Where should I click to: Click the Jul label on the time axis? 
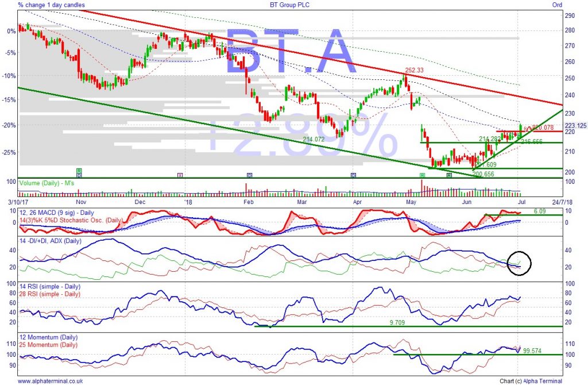pos(521,202)
